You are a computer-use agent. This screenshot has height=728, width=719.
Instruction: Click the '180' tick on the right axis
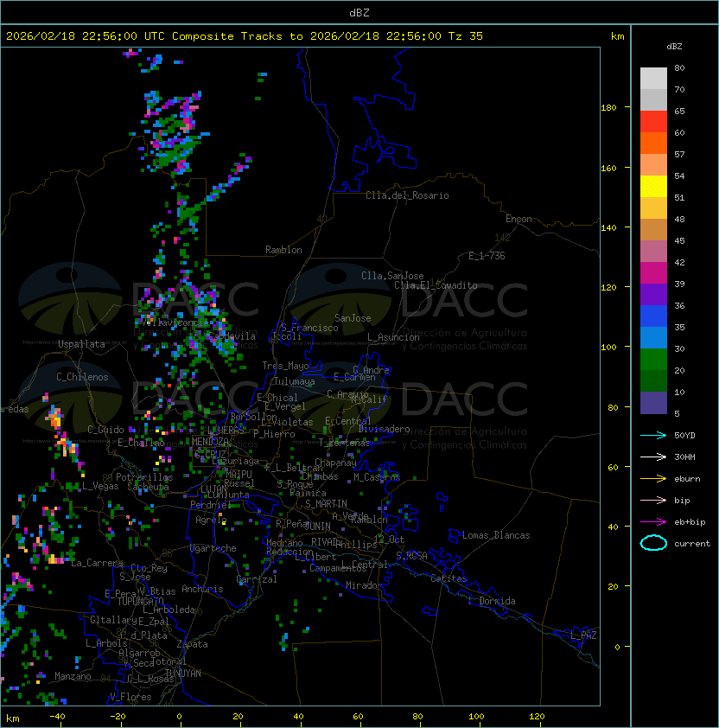tap(608, 108)
